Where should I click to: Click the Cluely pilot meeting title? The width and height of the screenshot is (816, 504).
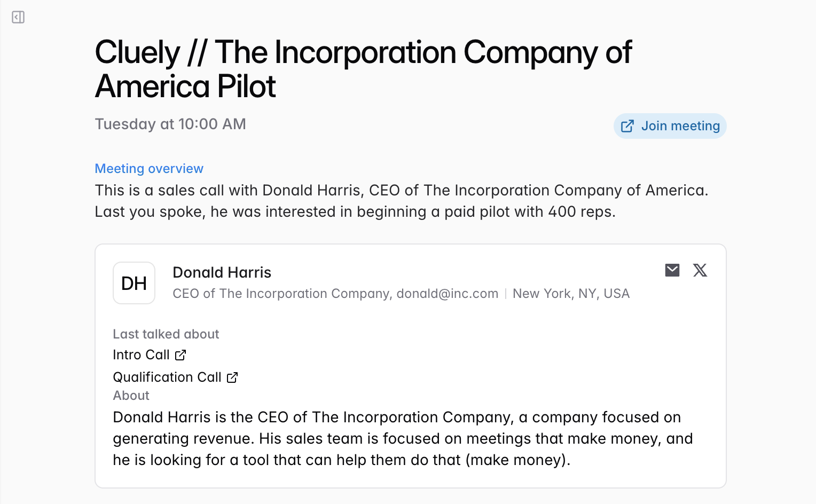(363, 69)
